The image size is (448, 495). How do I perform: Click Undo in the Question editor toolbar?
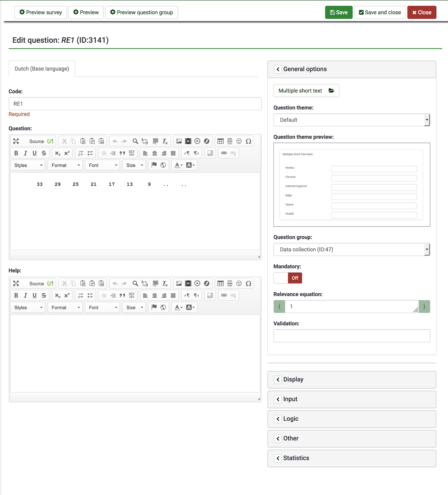[x=115, y=141]
